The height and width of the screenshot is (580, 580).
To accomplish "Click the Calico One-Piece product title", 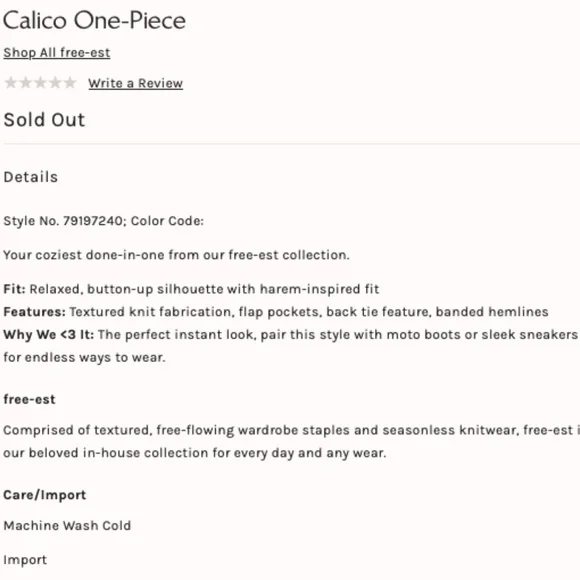I will point(94,20).
